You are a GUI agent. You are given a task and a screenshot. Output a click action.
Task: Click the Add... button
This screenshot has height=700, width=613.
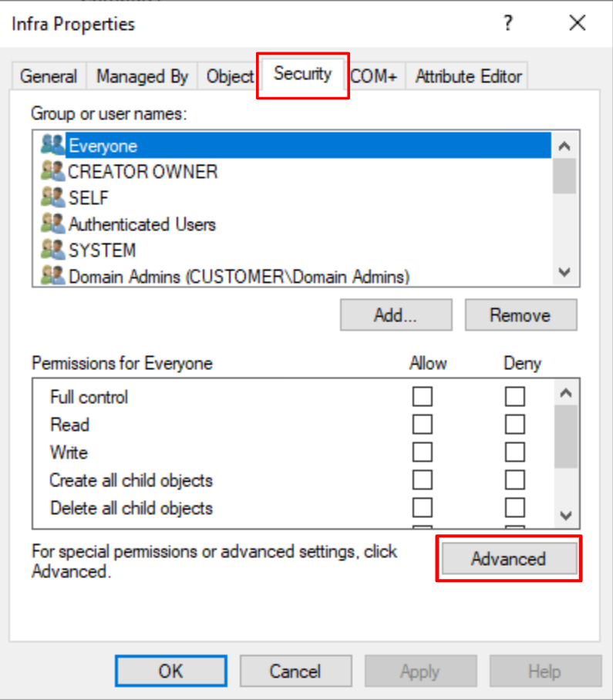coord(396,315)
